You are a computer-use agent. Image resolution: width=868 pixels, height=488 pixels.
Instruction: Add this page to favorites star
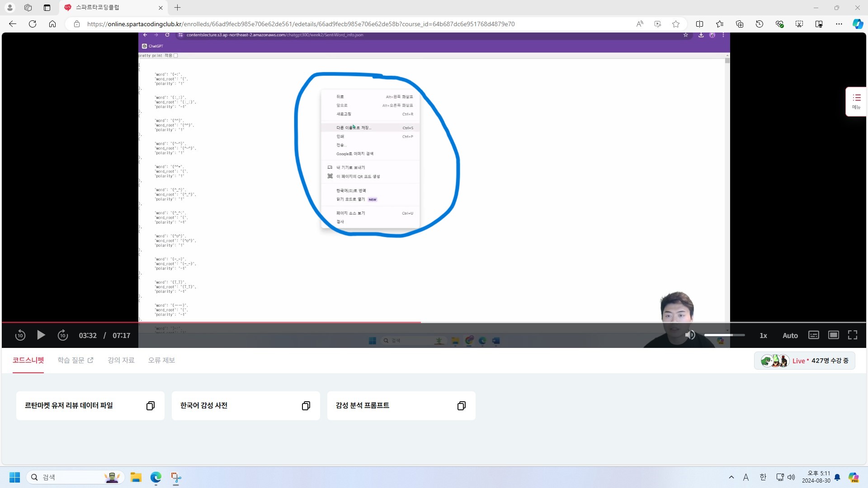click(676, 24)
